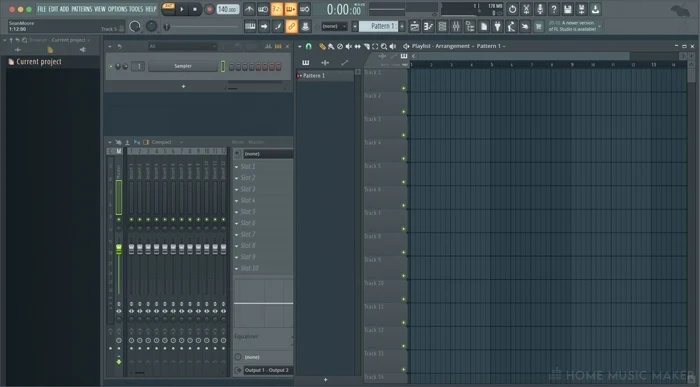Screen dimensions: 700x387
Task: Click the help question mark icon
Action: (554, 9)
